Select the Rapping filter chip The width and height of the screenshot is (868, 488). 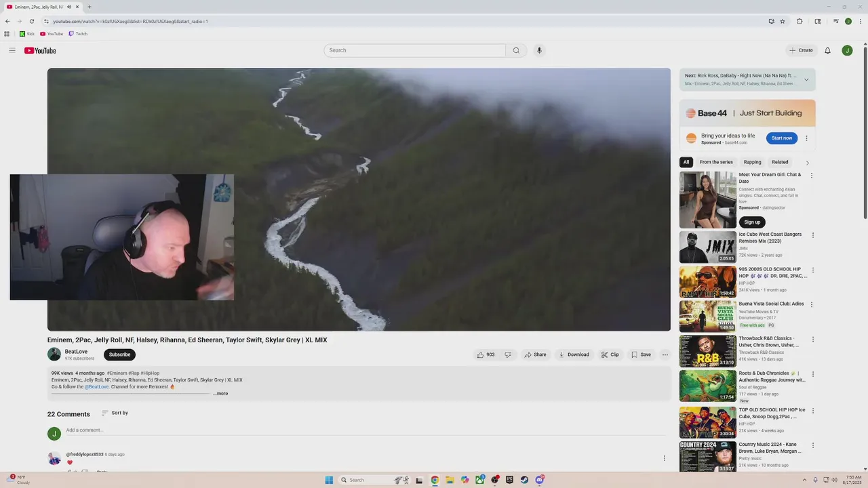tap(752, 162)
